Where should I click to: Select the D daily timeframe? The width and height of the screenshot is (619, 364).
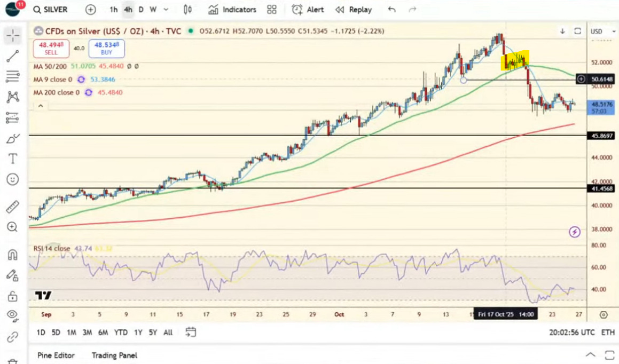point(141,10)
